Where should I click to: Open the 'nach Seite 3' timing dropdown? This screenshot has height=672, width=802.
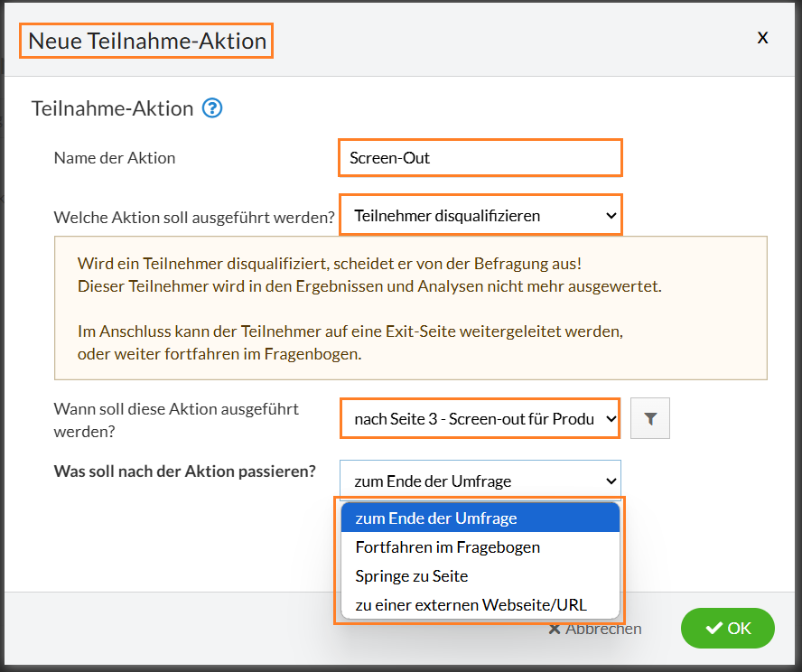point(480,418)
